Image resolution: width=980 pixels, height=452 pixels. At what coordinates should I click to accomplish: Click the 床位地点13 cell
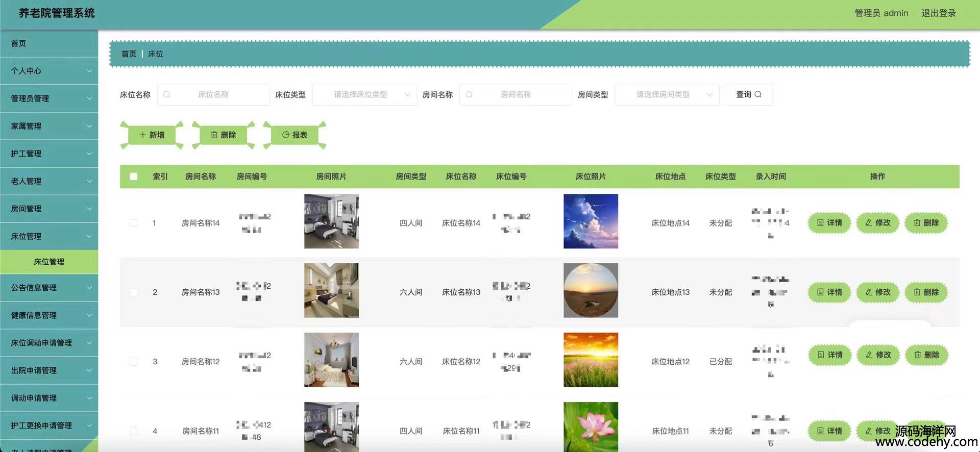(670, 292)
